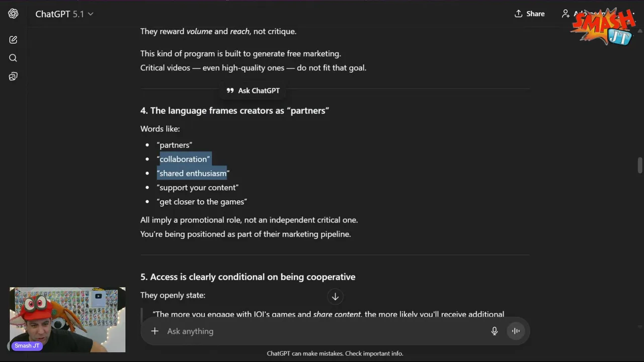Image resolution: width=644 pixels, height=362 pixels.
Task: Start dictation with the microphone icon
Action: [x=495, y=331]
